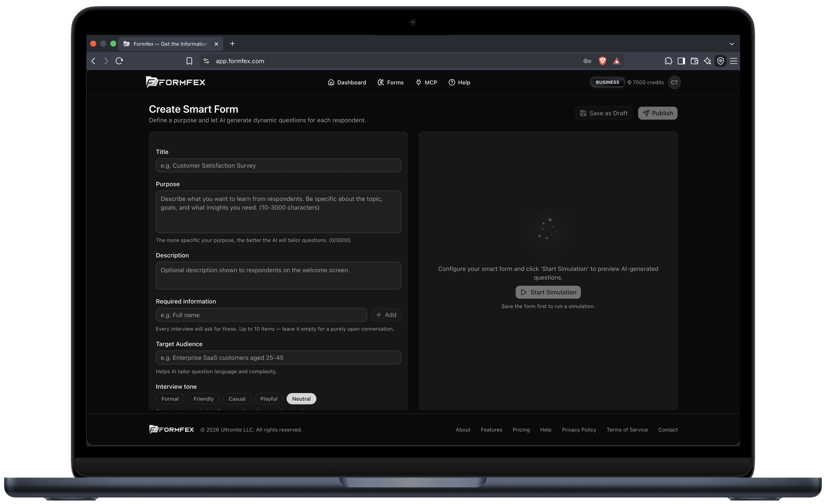The image size is (825, 504).
Task: Start the form simulation
Action: (548, 292)
